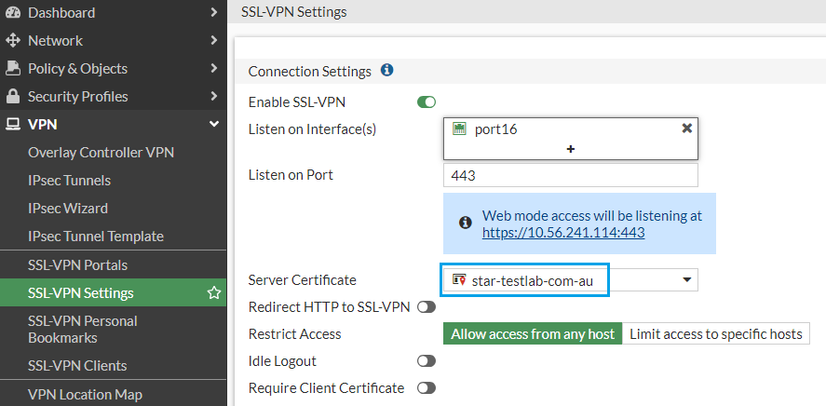Expand the Dashboard submenu arrow
Viewport: 826px width, 406px height.
coord(214,13)
